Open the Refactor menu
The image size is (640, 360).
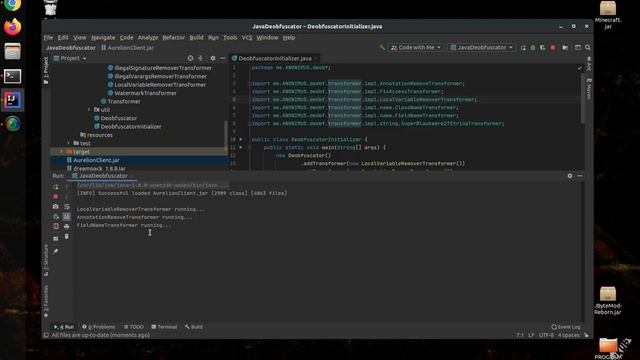tap(173, 38)
